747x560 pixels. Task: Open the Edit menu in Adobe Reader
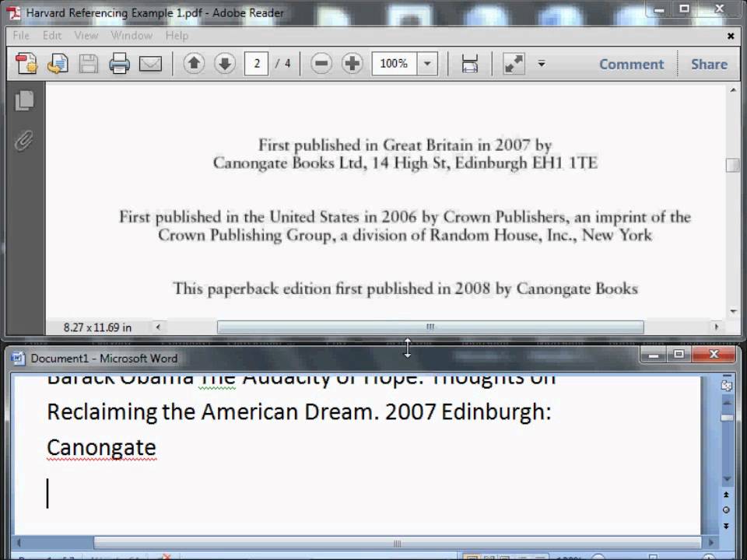[x=52, y=35]
